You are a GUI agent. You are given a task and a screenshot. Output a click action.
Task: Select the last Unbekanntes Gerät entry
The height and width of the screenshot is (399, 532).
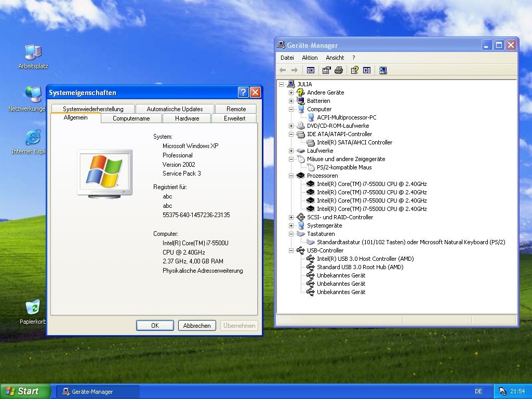tap(341, 292)
